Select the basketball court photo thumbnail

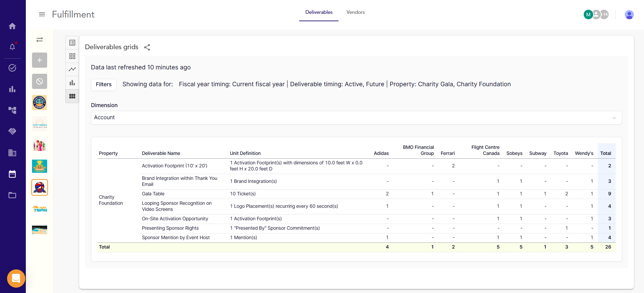39,230
